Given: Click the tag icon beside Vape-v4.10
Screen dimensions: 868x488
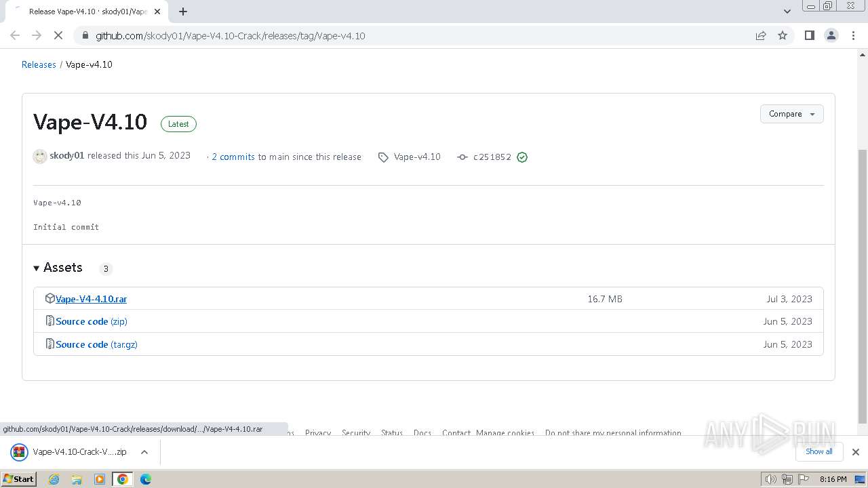Looking at the screenshot, I should [x=383, y=157].
